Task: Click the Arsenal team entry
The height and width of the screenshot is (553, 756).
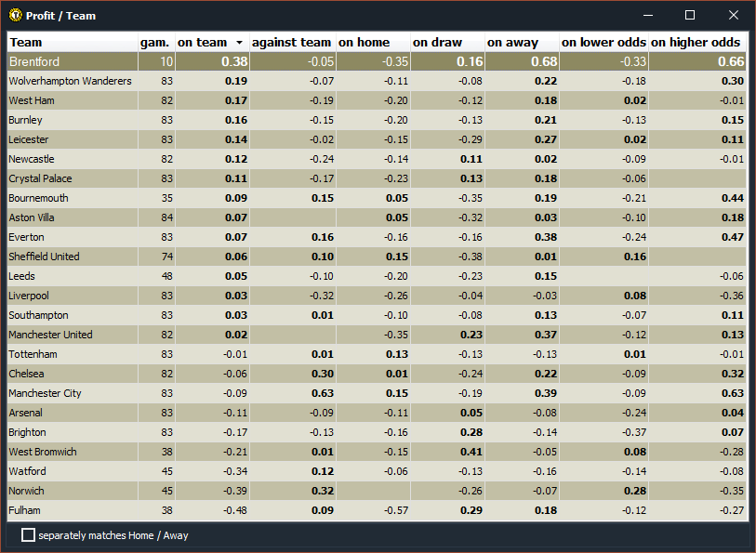Action: [x=27, y=413]
